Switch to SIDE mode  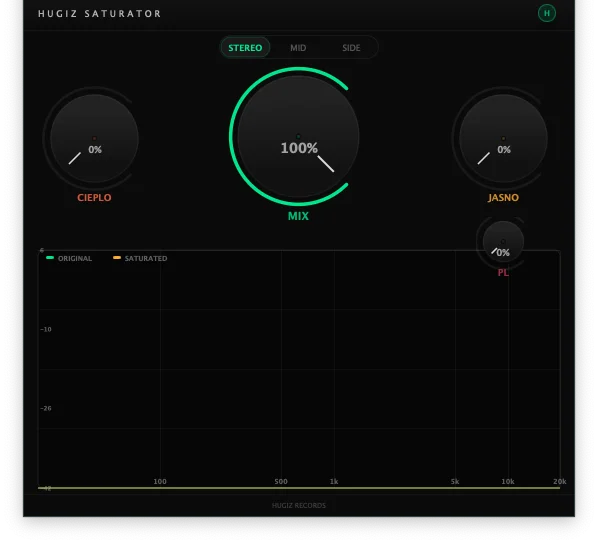[x=351, y=48]
